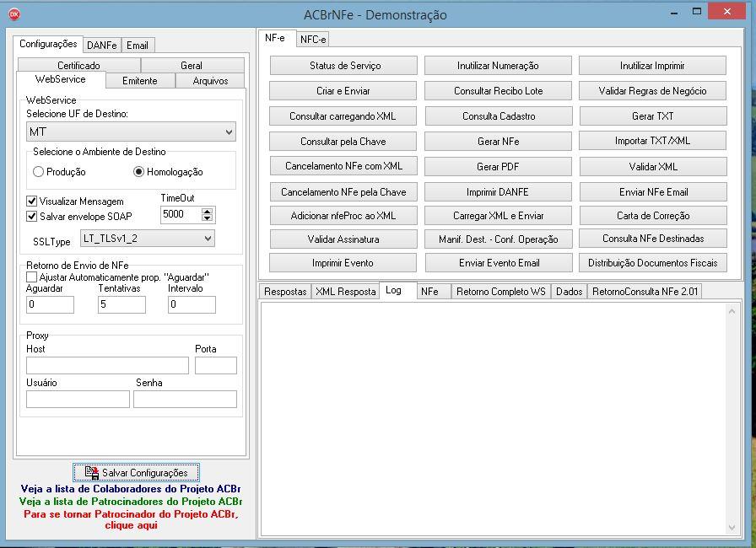Screen dimensions: 756x548
Task: Show the XML Resposta tab
Action: coord(346,292)
